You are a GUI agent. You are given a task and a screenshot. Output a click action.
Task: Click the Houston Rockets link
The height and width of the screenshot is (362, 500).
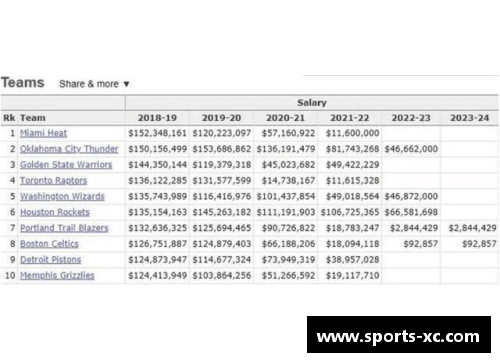55,212
